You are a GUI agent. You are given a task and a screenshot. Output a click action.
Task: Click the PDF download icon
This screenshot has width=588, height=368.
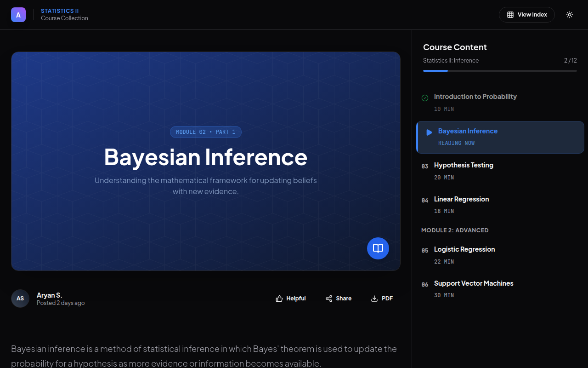[x=374, y=299]
